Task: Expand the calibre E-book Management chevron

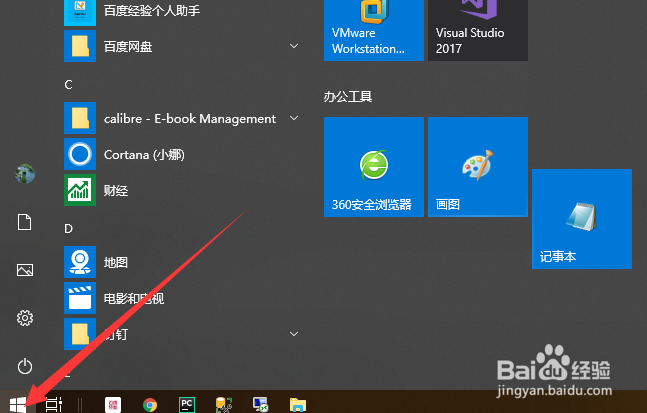Action: [x=294, y=118]
